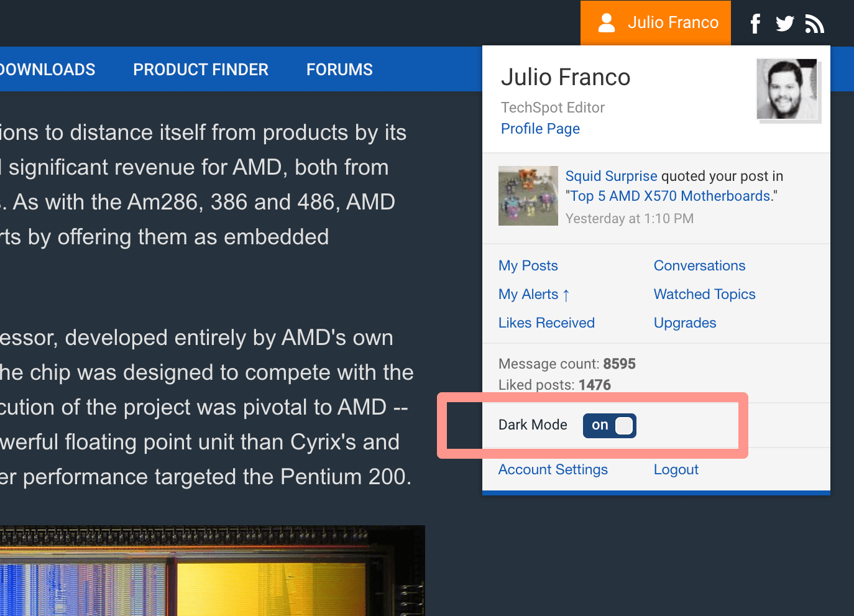
Task: Open the Downloads navigation tab
Action: 47,70
